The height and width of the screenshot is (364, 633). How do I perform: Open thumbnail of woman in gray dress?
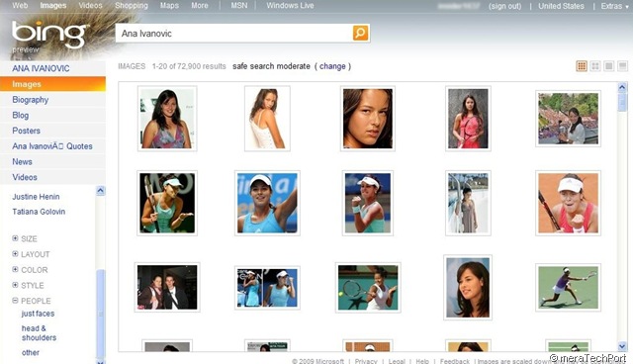(468, 203)
